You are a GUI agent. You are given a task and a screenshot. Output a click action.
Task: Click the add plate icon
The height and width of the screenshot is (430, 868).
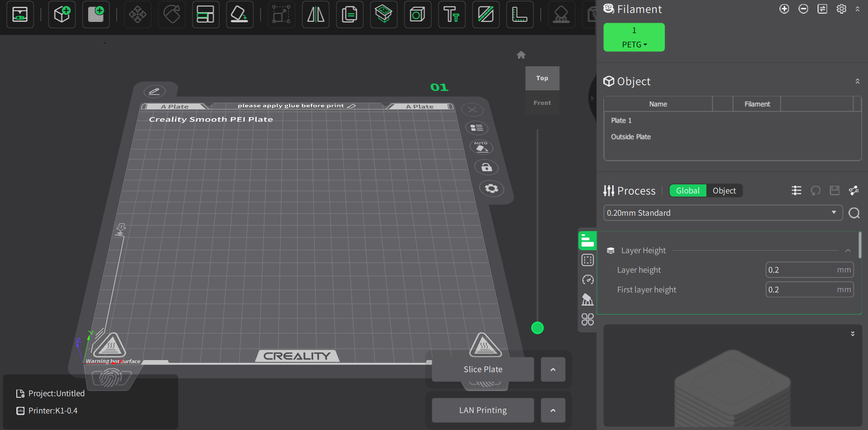96,15
